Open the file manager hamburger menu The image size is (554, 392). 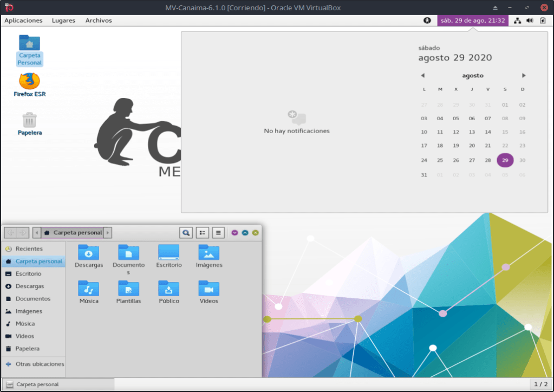(x=218, y=233)
